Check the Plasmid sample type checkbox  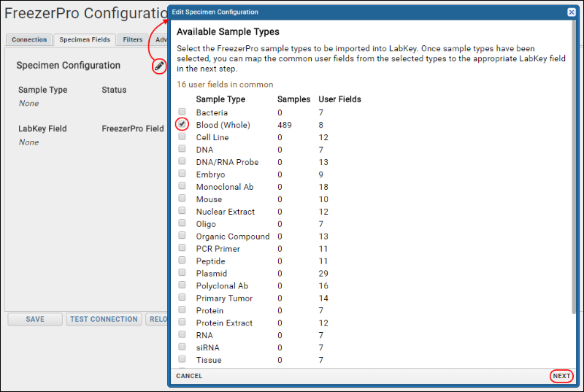click(x=182, y=272)
